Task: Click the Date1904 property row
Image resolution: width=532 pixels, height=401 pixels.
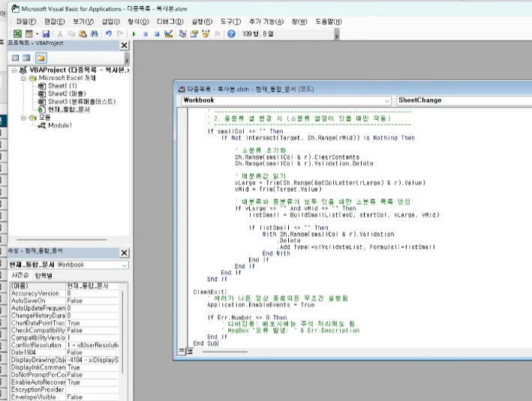Action: [x=65, y=352]
